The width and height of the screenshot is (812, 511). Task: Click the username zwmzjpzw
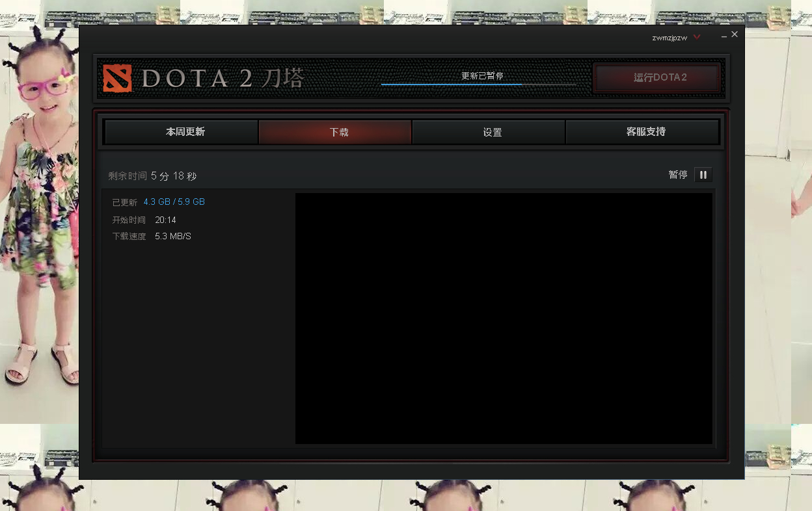pos(670,38)
